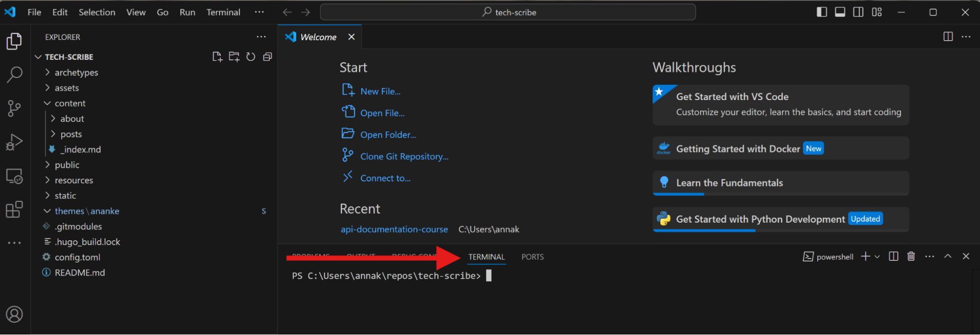980x335 pixels.
Task: Close the terminal panel
Action: (966, 257)
